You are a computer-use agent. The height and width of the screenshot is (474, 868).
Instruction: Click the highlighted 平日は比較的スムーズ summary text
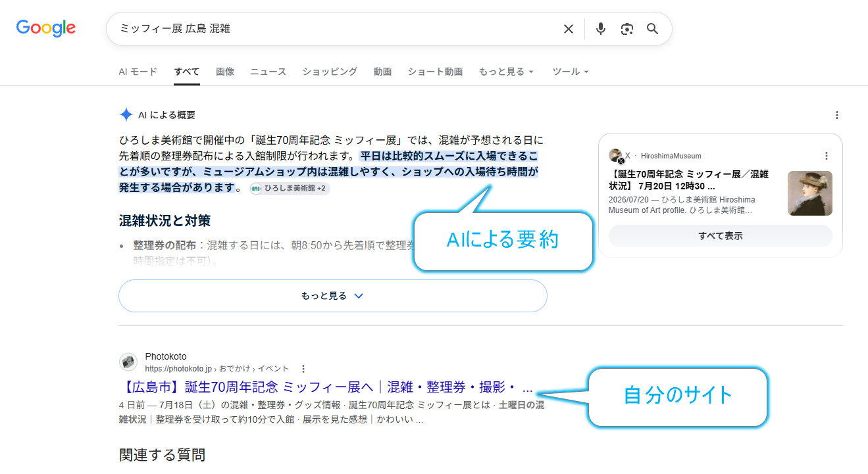(x=329, y=172)
